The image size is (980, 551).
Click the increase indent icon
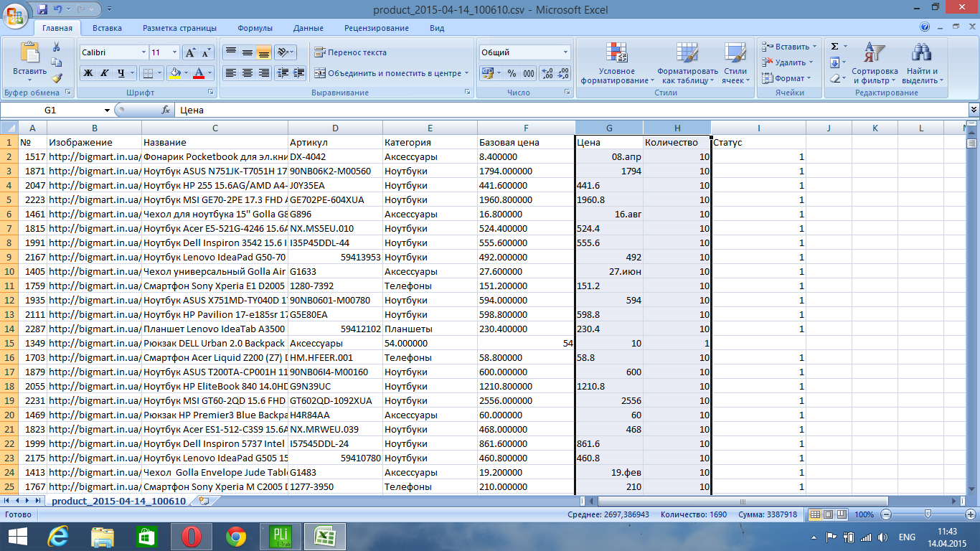(x=298, y=73)
